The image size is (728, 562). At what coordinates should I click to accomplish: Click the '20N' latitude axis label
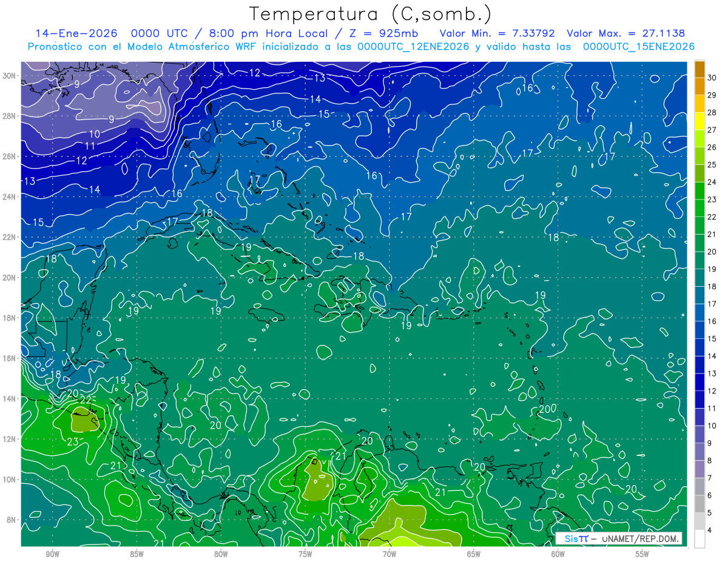coord(9,277)
